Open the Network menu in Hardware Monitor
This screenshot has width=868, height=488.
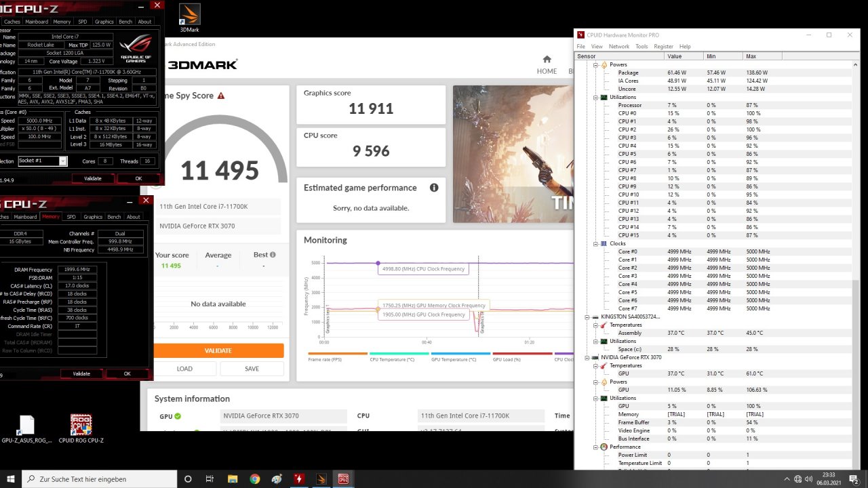coord(618,47)
